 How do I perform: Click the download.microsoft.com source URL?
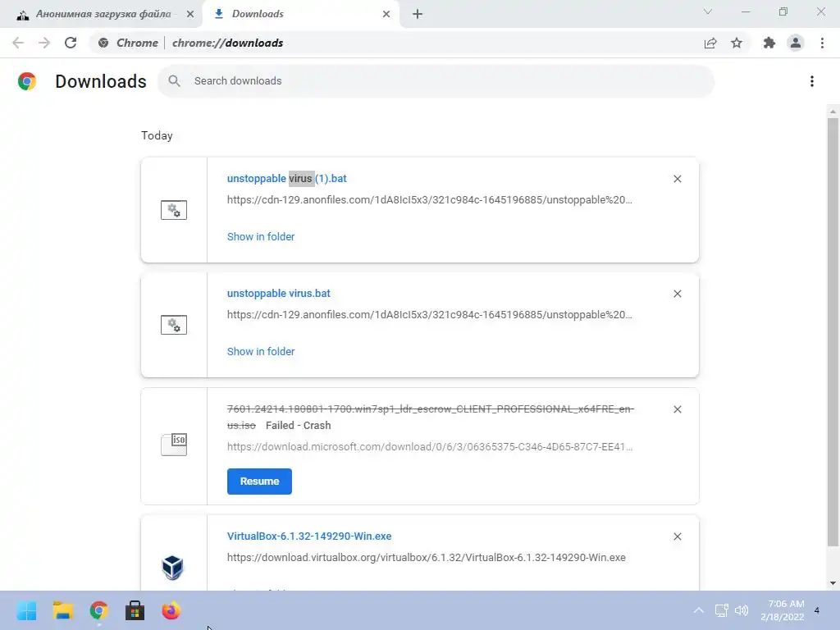pyautogui.click(x=430, y=447)
